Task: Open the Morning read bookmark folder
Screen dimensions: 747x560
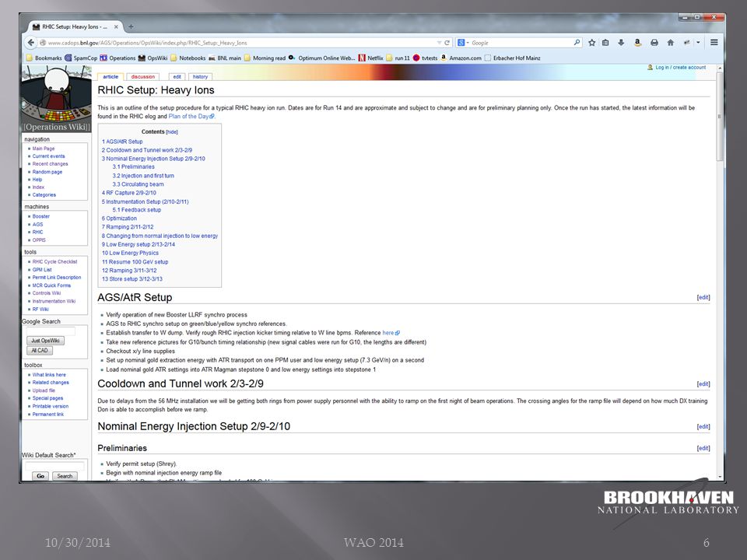Action: pyautogui.click(x=265, y=58)
